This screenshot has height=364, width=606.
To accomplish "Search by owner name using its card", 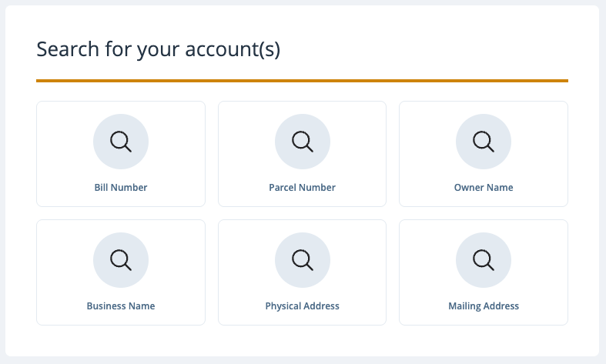I will tap(484, 154).
